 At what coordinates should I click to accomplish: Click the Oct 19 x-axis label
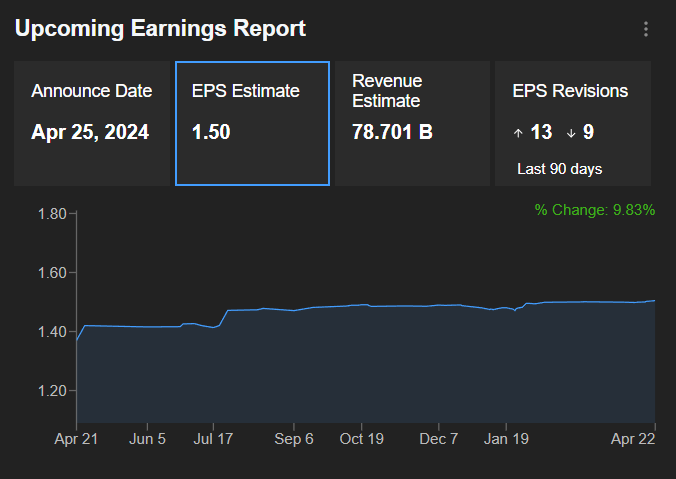coord(361,438)
